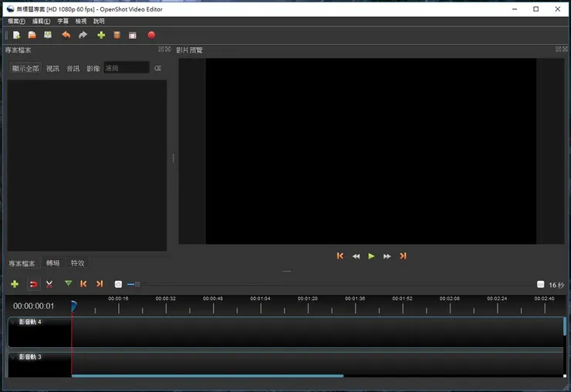Click the timeline horizontal scrollbar

coord(208,376)
